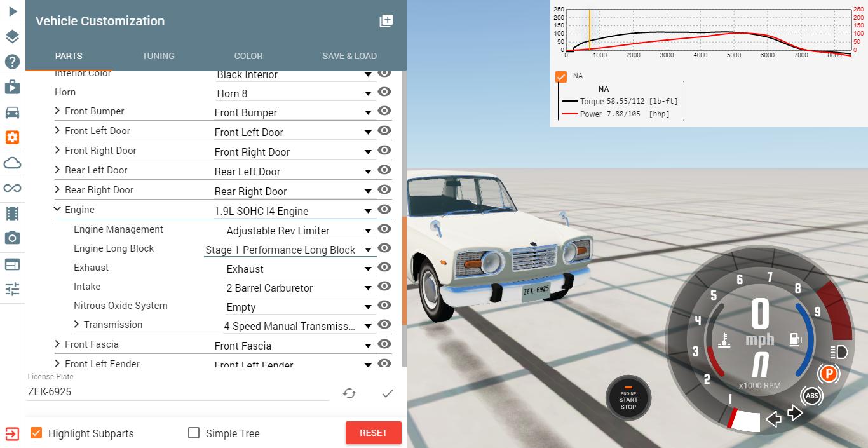Open the UI layout window icon

tap(12, 264)
